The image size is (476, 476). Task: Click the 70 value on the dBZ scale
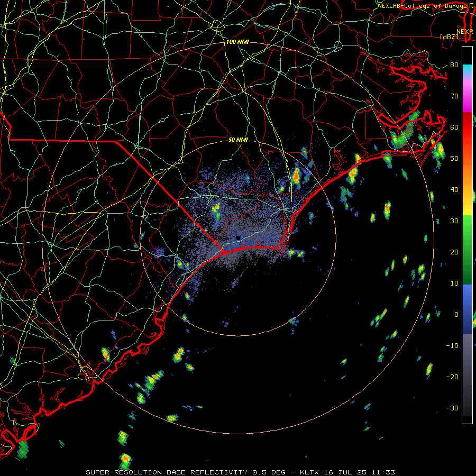tap(454, 96)
